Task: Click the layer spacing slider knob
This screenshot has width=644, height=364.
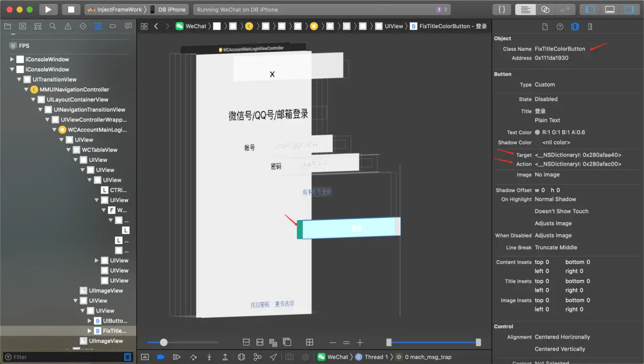Action: 164,342
